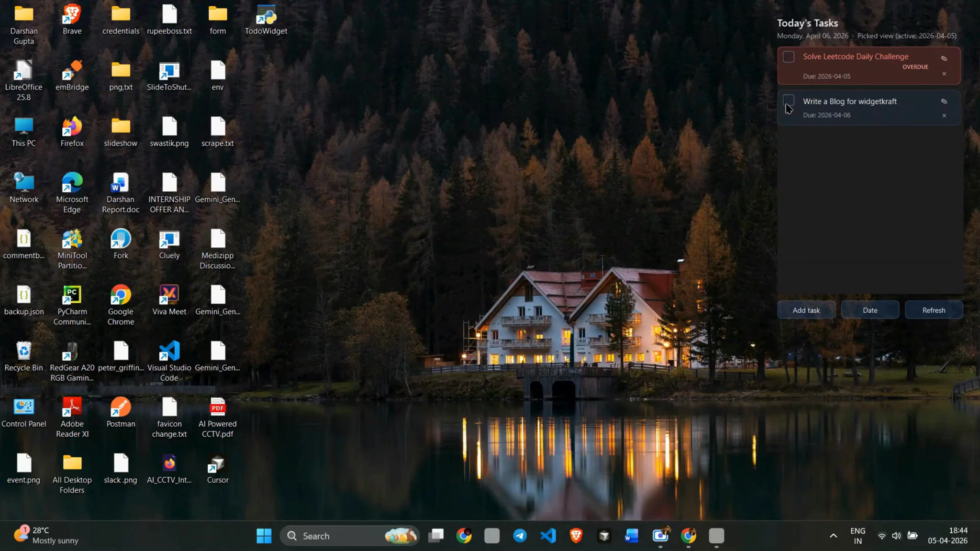Open the clock showing 18:44

(947, 536)
